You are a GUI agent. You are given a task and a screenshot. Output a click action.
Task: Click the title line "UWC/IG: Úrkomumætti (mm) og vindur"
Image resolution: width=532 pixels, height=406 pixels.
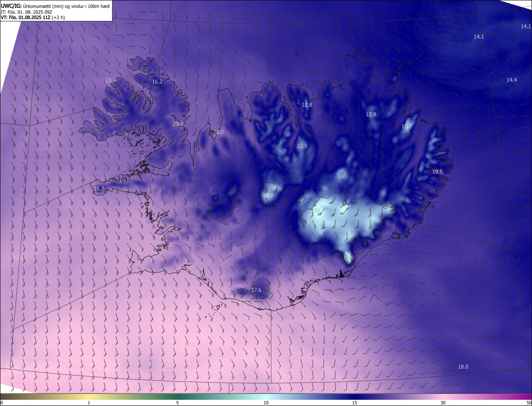point(55,5)
